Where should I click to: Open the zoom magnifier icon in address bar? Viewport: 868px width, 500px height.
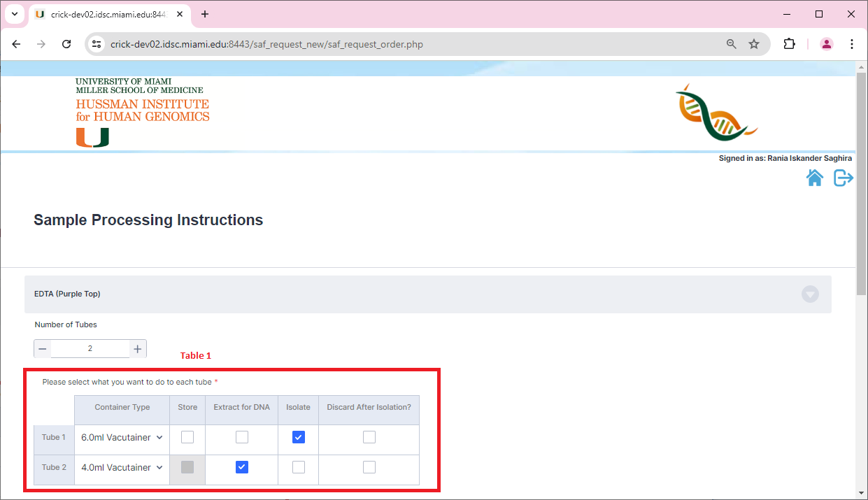[x=732, y=44]
